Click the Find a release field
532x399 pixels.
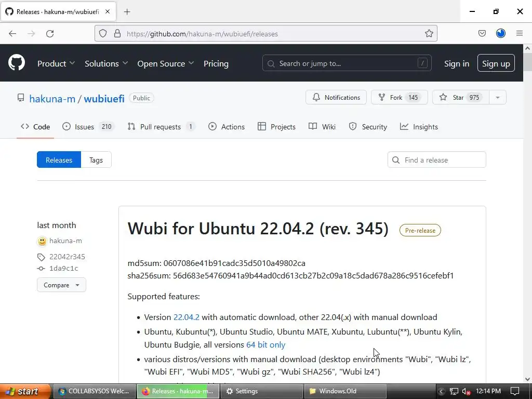tap(436, 160)
